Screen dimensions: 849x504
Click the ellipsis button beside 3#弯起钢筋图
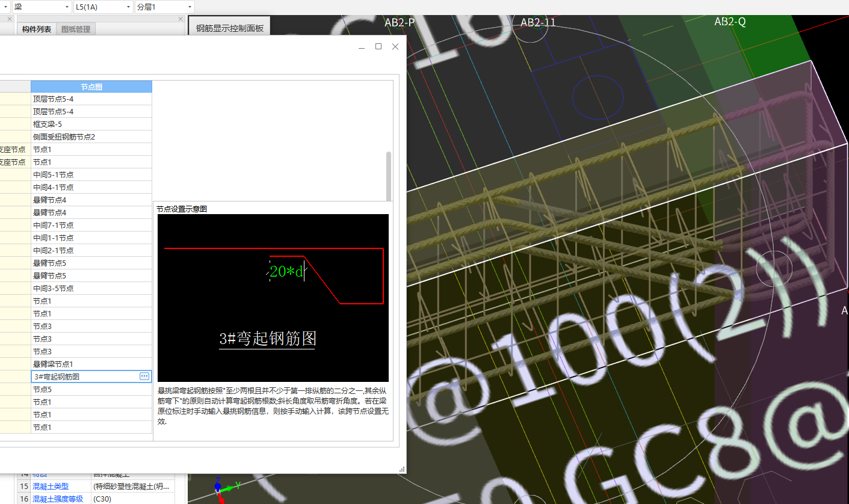[144, 376]
